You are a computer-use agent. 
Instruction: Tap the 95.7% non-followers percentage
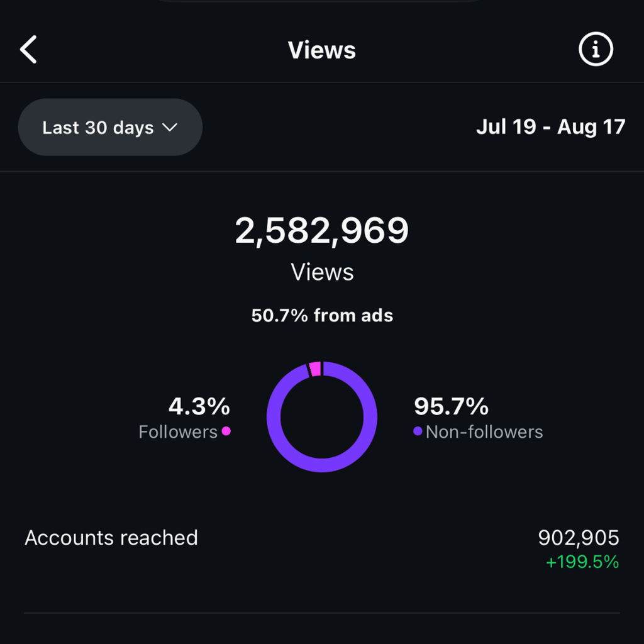pyautogui.click(x=451, y=407)
